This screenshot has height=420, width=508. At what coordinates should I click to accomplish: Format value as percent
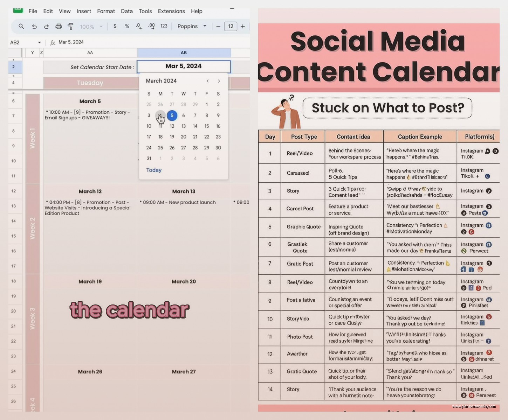(127, 26)
